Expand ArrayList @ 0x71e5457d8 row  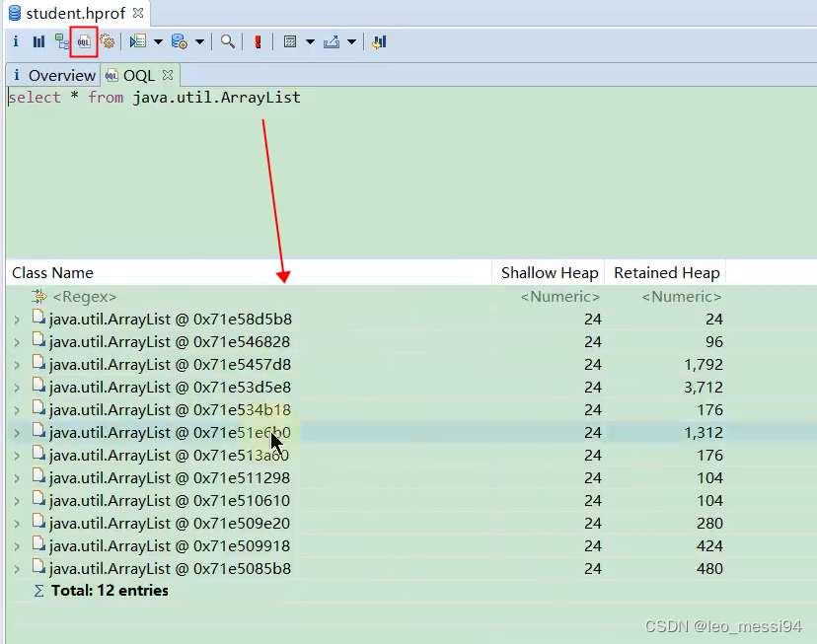[17, 365]
